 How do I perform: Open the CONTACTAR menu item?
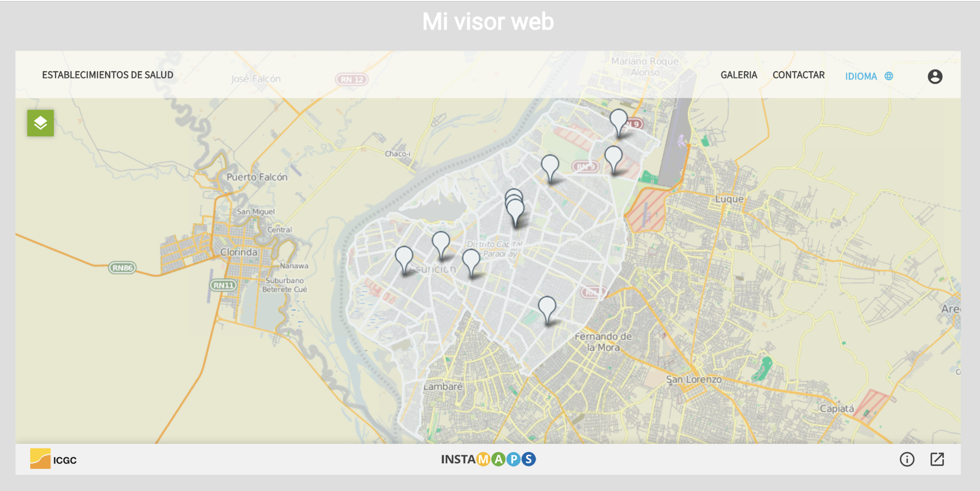(798, 75)
